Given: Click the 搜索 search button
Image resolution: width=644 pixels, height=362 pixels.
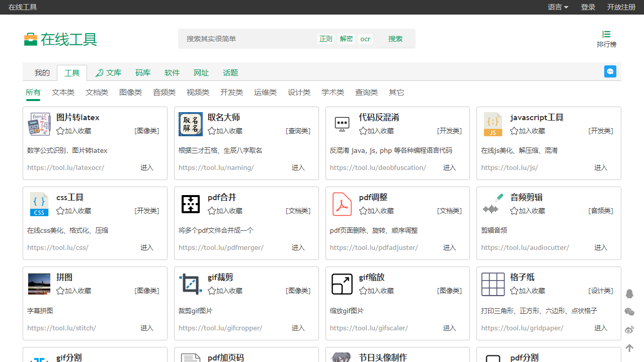Looking at the screenshot, I should [395, 39].
